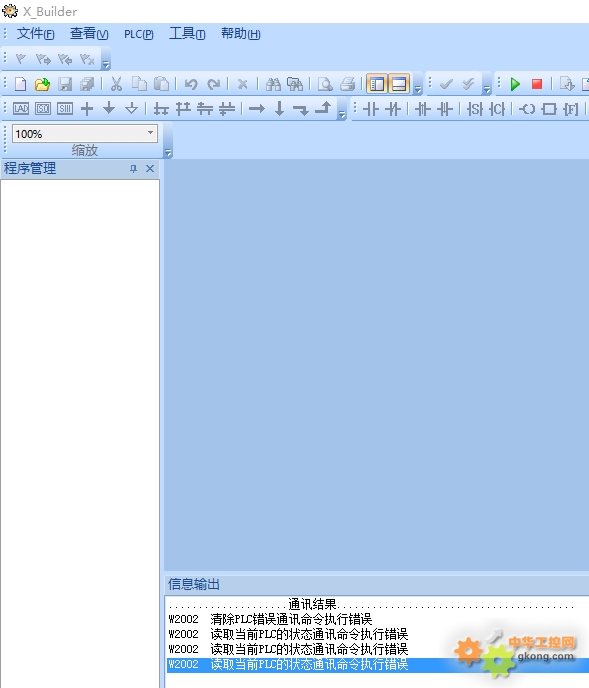This screenshot has width=589, height=688.
Task: Toggle the program manager panel view button
Action: (377, 84)
